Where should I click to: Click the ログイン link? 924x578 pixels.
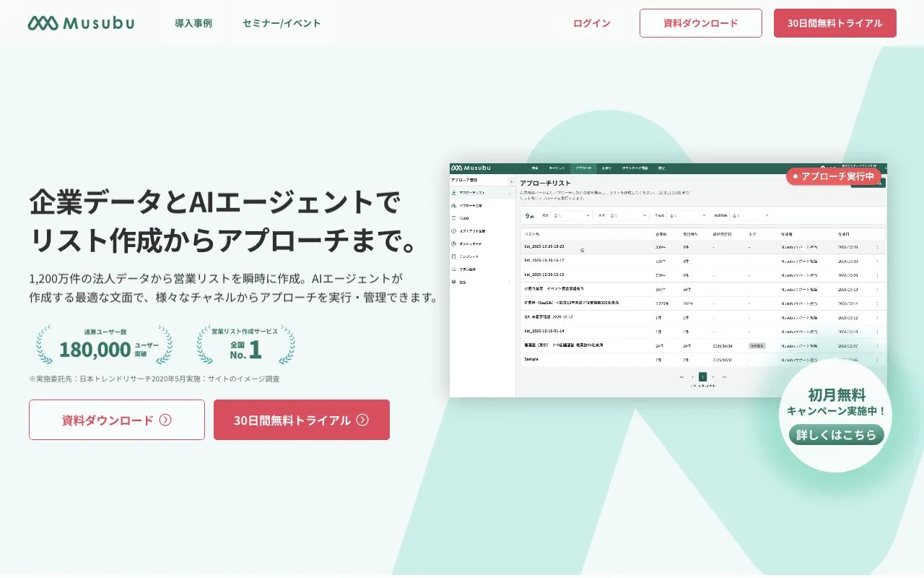point(592,23)
